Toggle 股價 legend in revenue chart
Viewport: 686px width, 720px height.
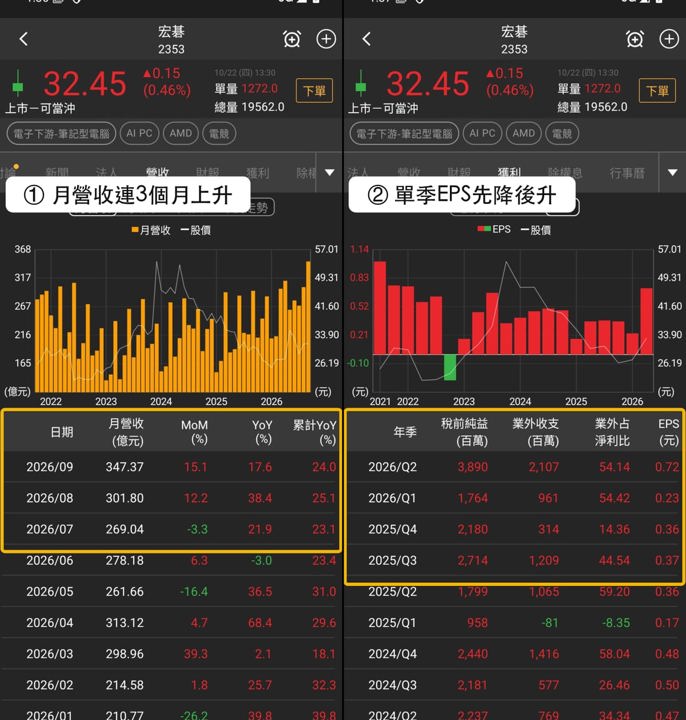(196, 230)
